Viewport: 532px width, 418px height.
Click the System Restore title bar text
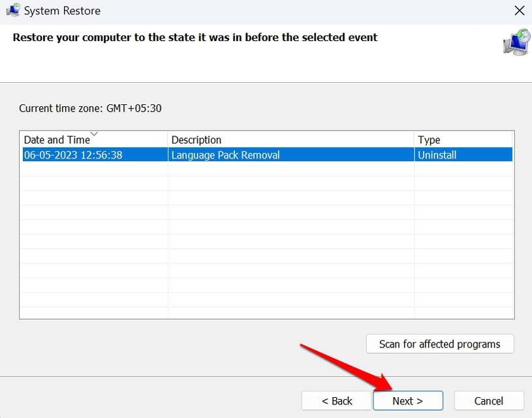click(63, 10)
